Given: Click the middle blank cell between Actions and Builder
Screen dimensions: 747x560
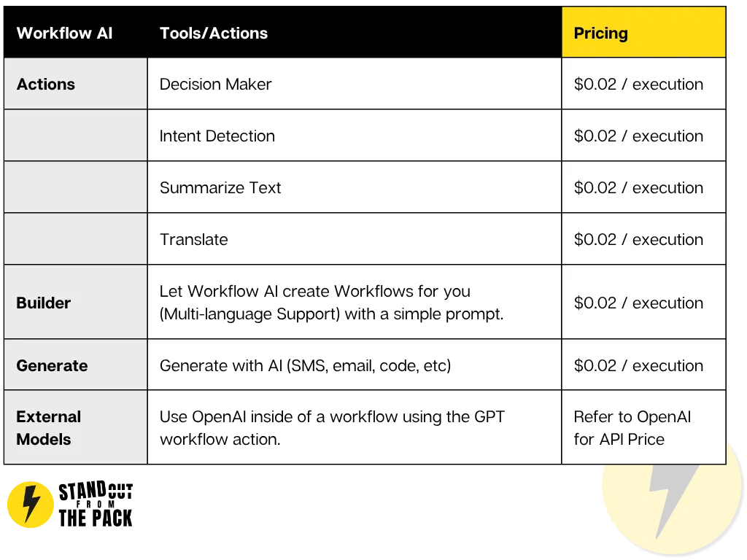Looking at the screenshot, I should pos(76,187).
